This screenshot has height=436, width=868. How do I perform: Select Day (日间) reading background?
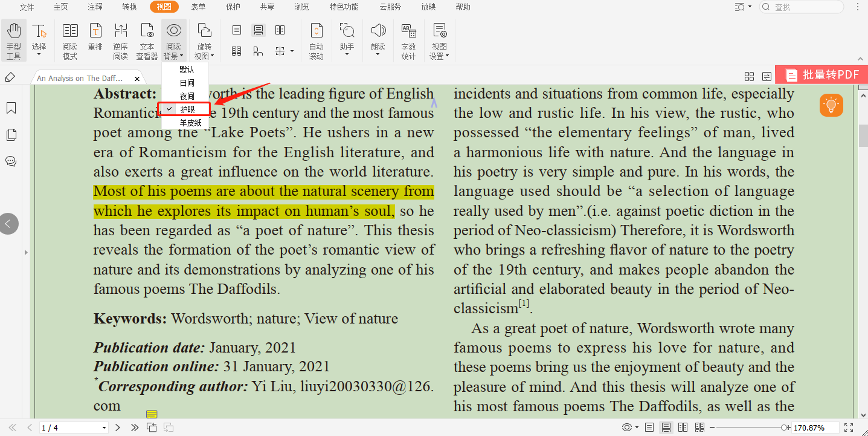click(187, 83)
